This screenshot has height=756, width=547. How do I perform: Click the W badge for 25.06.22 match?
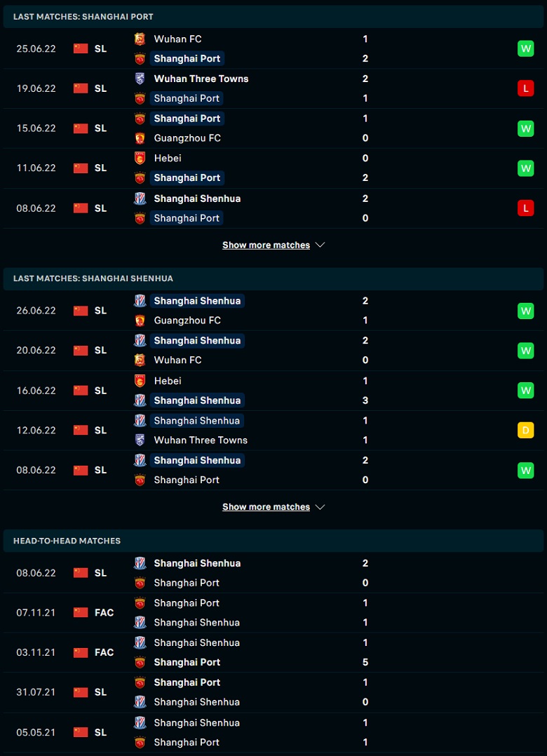click(x=525, y=48)
